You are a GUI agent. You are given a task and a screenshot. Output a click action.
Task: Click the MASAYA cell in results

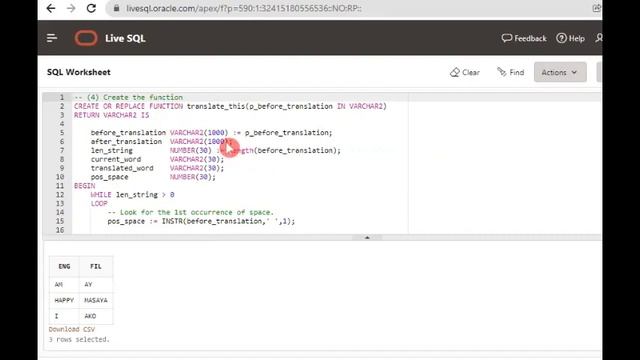pos(96,300)
